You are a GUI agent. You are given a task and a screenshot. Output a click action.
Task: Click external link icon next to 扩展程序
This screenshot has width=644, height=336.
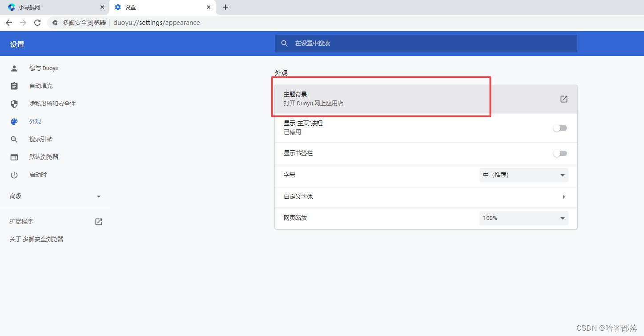click(x=99, y=222)
